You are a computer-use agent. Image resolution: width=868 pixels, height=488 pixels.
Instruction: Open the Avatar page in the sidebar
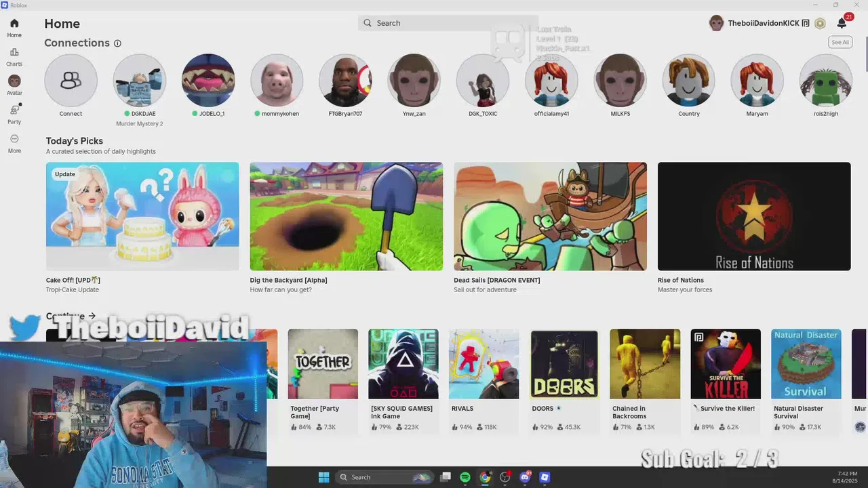click(x=14, y=85)
